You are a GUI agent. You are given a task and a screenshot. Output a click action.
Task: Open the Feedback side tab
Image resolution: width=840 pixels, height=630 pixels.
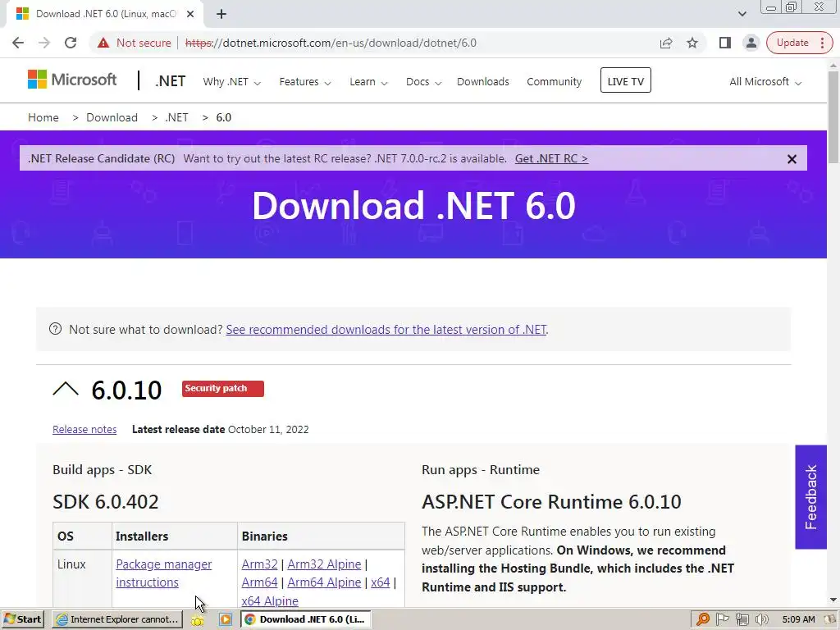[810, 496]
